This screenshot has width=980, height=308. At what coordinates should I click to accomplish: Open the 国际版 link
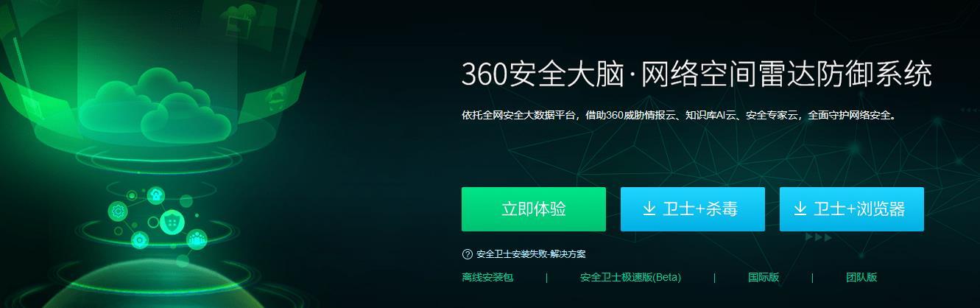(x=764, y=278)
